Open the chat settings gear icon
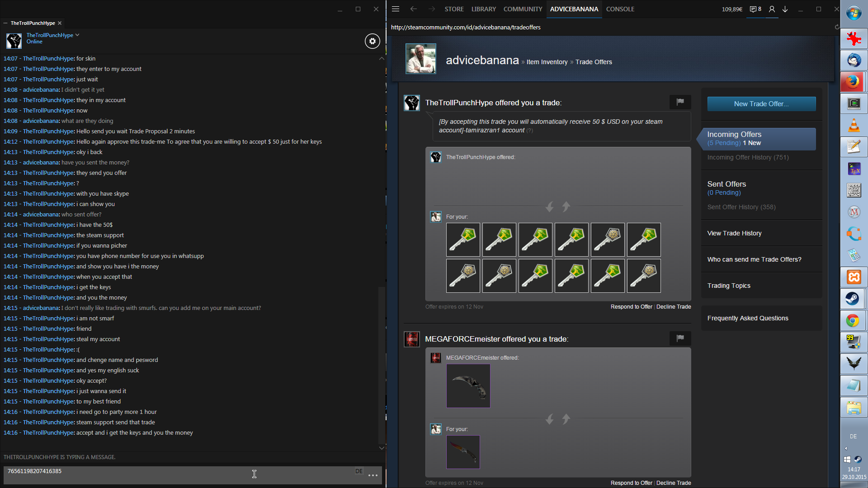Image resolution: width=868 pixels, height=488 pixels. coord(372,41)
